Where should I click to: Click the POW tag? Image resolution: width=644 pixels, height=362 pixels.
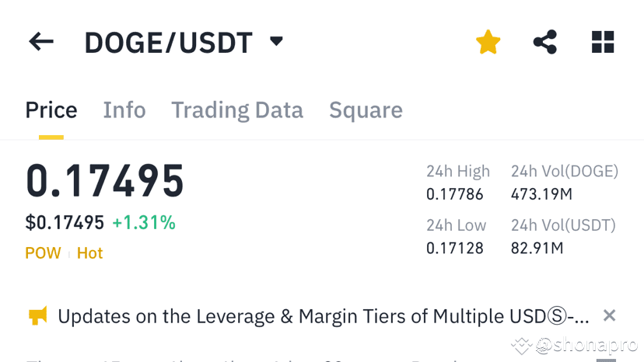(x=43, y=253)
